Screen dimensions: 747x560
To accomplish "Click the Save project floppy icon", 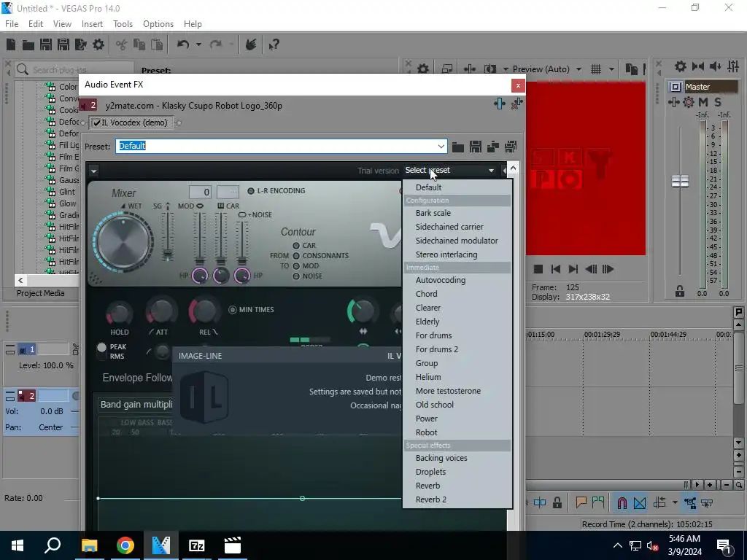I will click(x=46, y=44).
